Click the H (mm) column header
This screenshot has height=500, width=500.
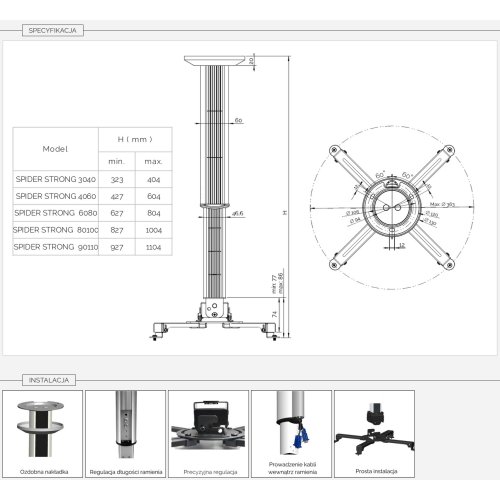click(135, 139)
